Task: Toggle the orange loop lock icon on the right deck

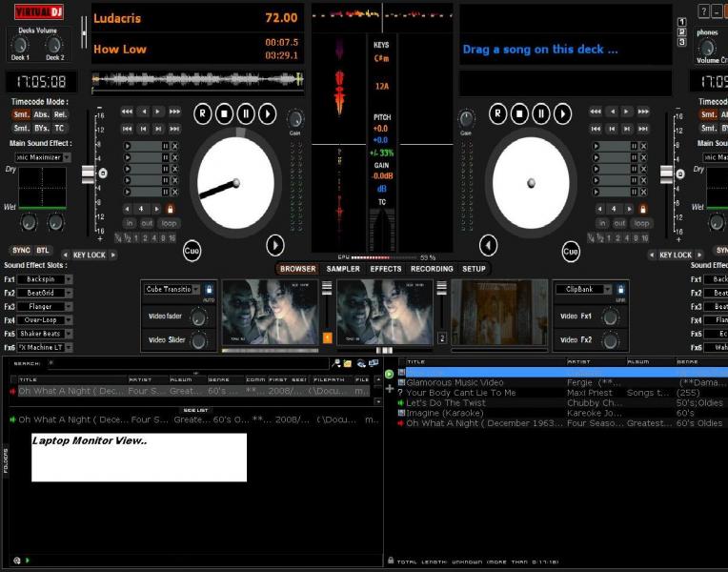Action: pyautogui.click(x=643, y=209)
